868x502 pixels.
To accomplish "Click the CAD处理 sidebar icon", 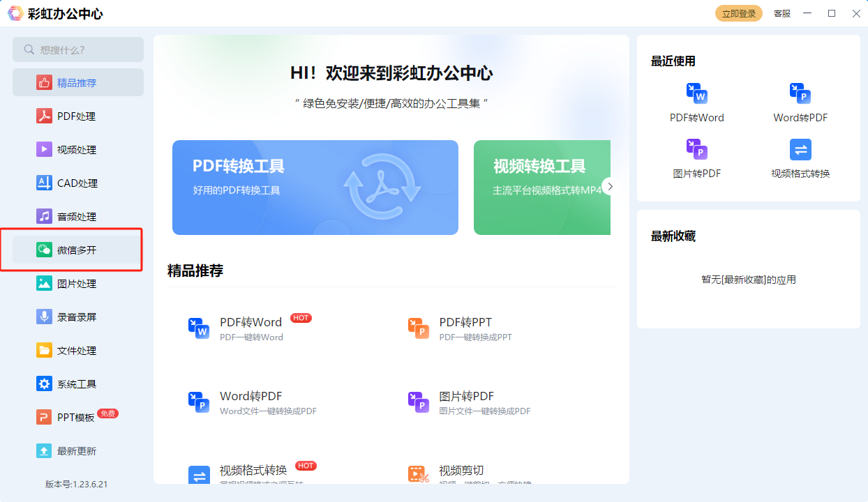I will pos(45,183).
